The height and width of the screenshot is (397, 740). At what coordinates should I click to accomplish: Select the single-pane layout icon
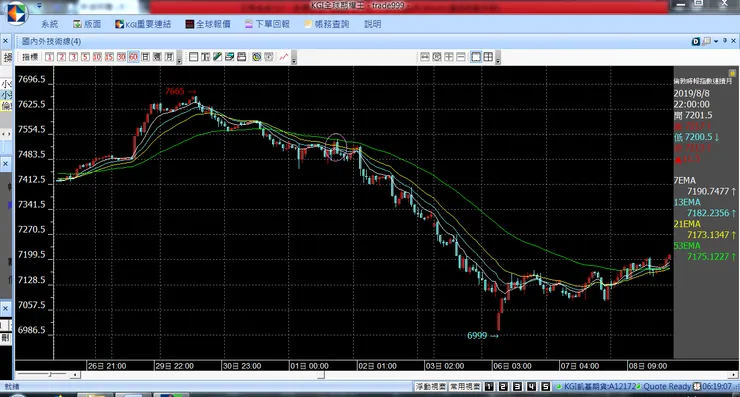click(476, 57)
